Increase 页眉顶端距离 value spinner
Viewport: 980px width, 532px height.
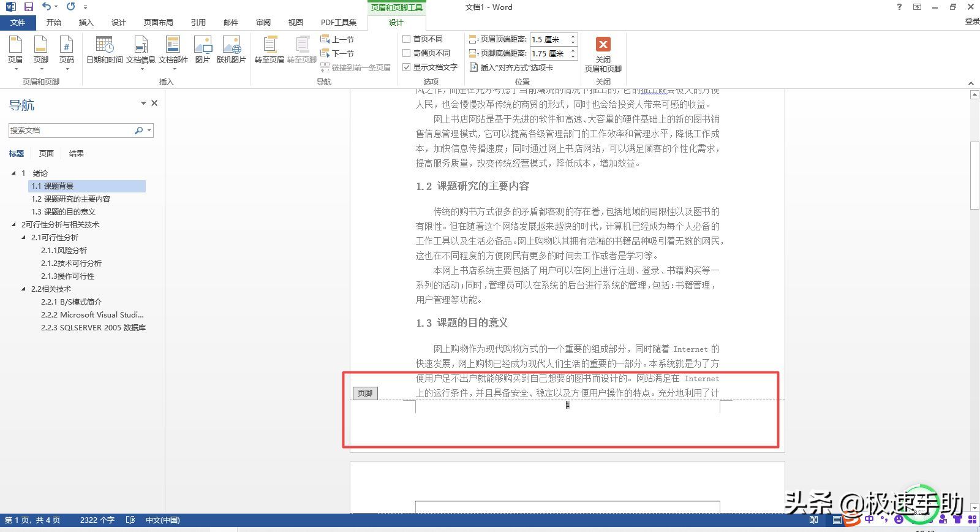coord(573,36)
